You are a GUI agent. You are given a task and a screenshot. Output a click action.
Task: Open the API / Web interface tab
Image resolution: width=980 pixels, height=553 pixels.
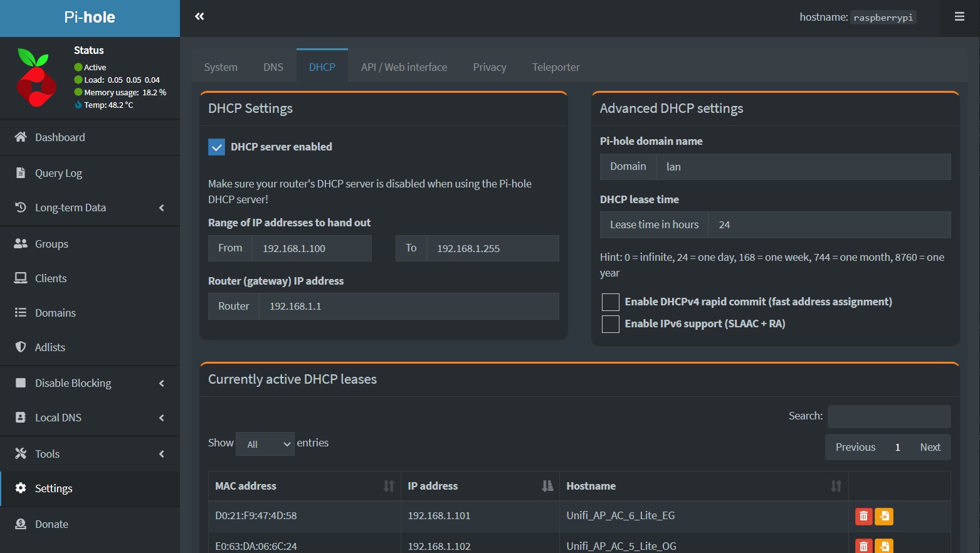pos(404,66)
